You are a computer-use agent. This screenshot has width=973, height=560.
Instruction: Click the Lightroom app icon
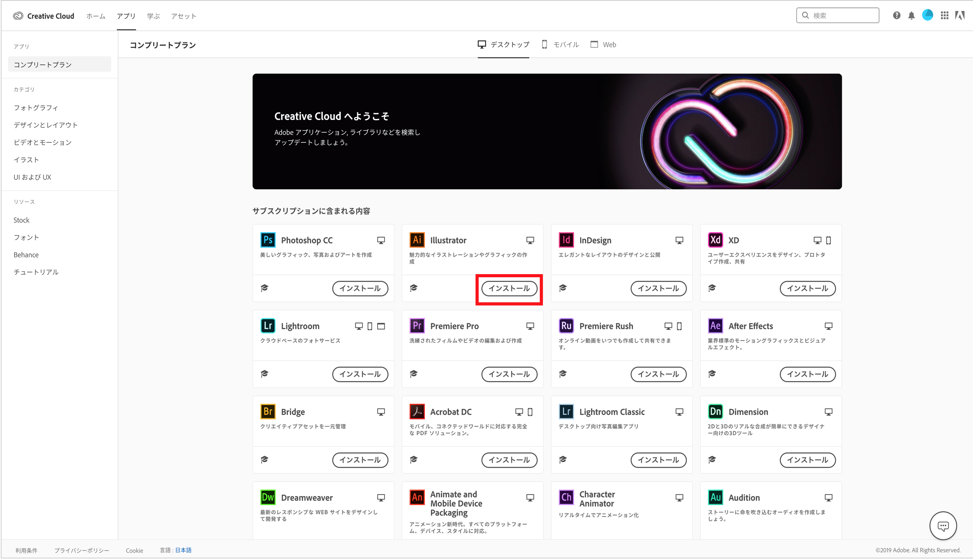tap(268, 325)
